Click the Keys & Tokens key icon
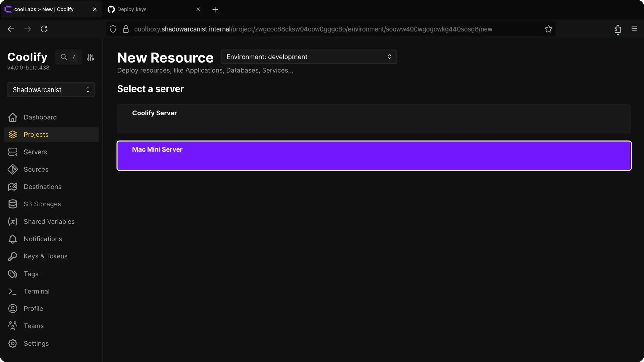The image size is (644, 362). pyautogui.click(x=13, y=256)
